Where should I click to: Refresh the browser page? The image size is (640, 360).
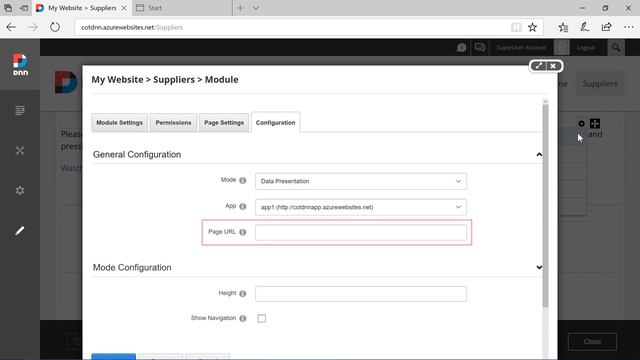point(55,27)
